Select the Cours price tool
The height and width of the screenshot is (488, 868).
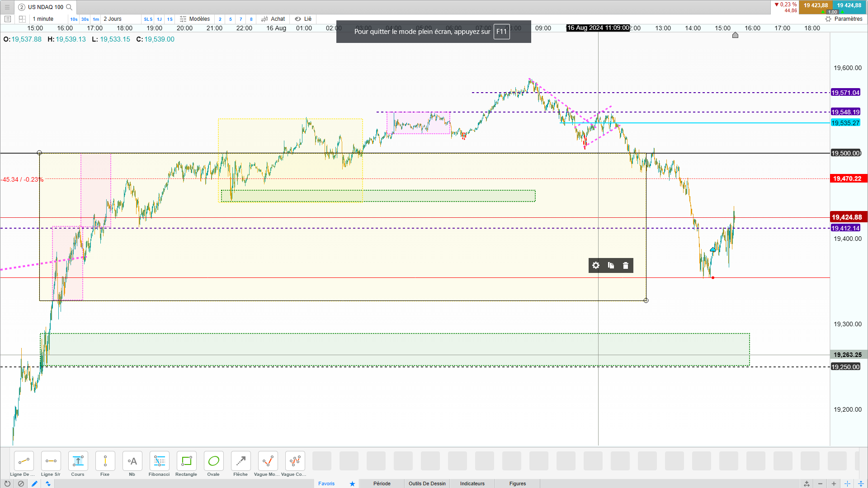coord(78,461)
